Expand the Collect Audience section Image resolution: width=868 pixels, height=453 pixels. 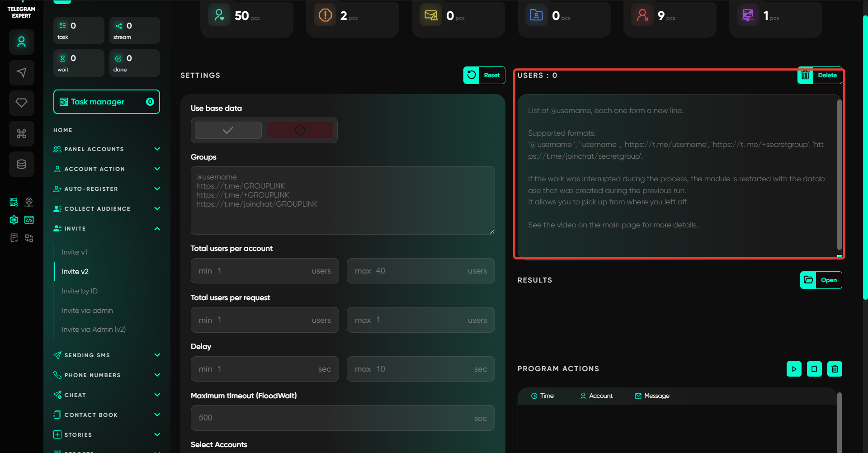[157, 209]
